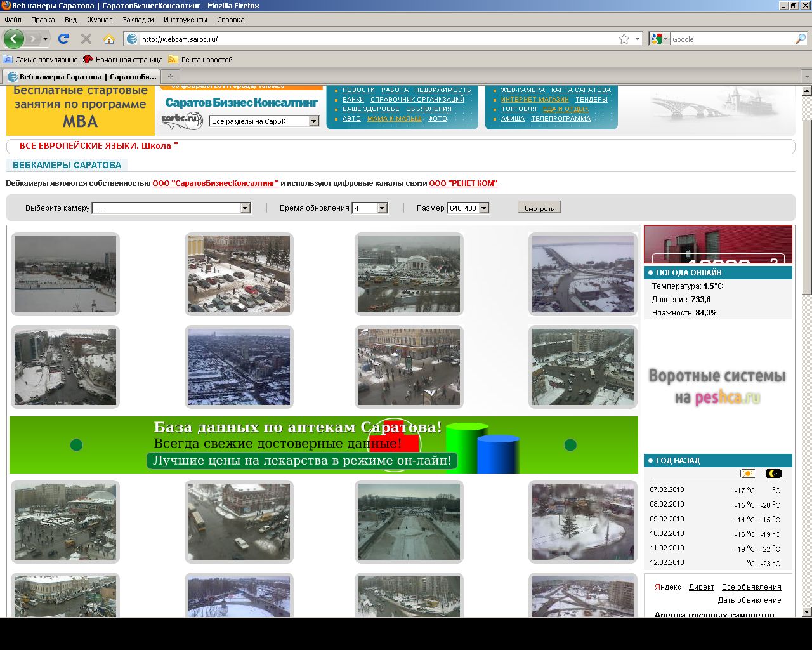Click the magnifier icon in the search box
This screenshot has width=812, height=650.
click(x=801, y=39)
